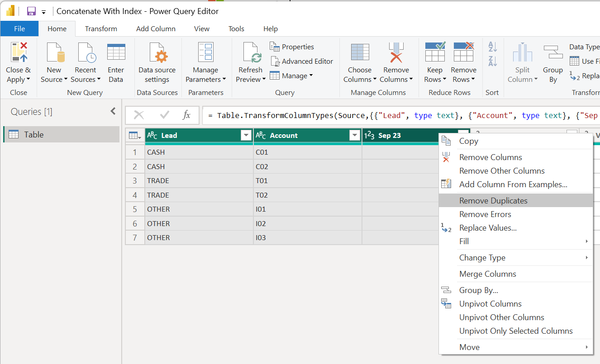The width and height of the screenshot is (600, 364).
Task: Click the Keep Rows icon
Action: click(435, 52)
